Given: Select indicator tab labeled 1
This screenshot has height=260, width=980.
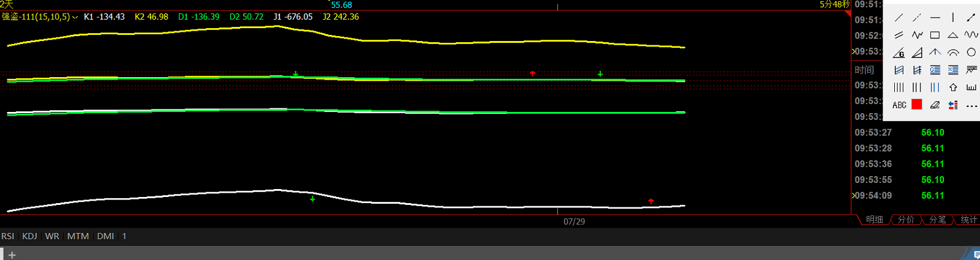Looking at the screenshot, I should (124, 236).
